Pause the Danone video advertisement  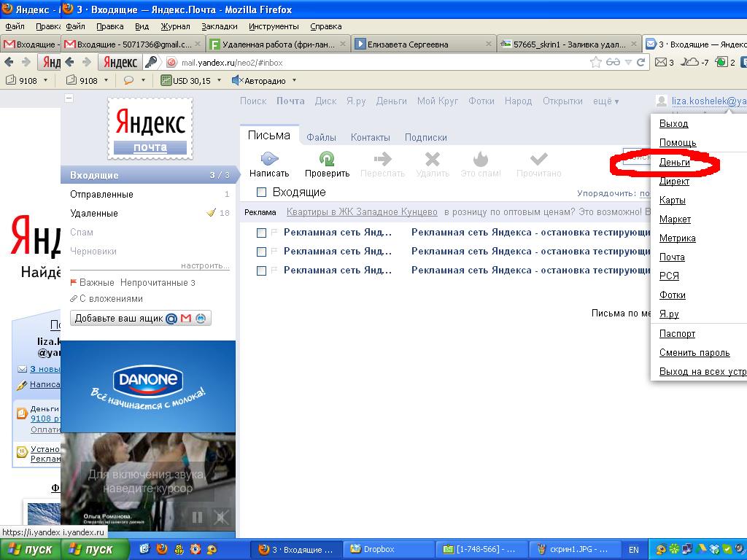point(197,517)
